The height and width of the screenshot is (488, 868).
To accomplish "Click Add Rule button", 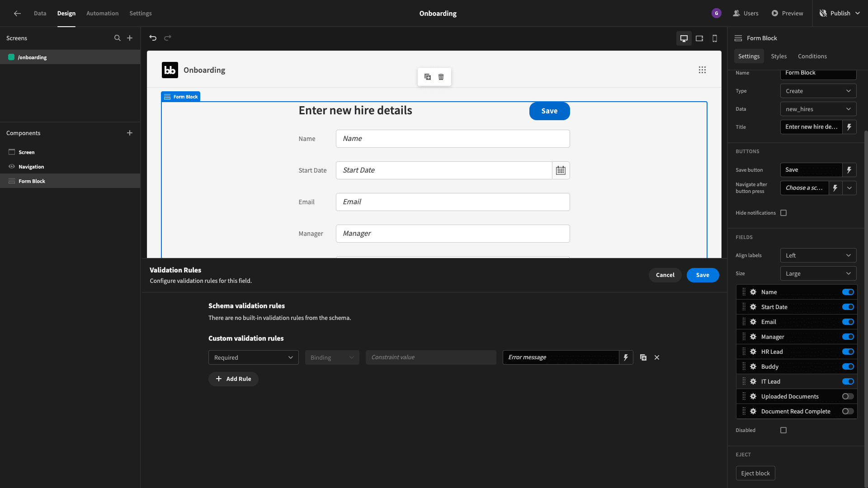I will (233, 379).
